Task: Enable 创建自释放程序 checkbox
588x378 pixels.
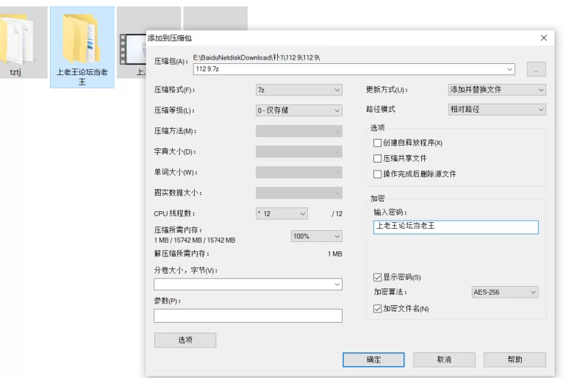Action: coord(377,143)
